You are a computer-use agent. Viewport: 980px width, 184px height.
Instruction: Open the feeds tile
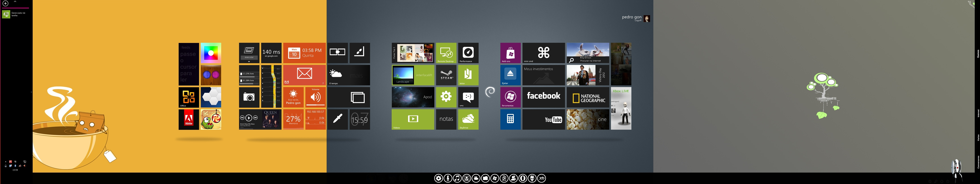(189, 64)
